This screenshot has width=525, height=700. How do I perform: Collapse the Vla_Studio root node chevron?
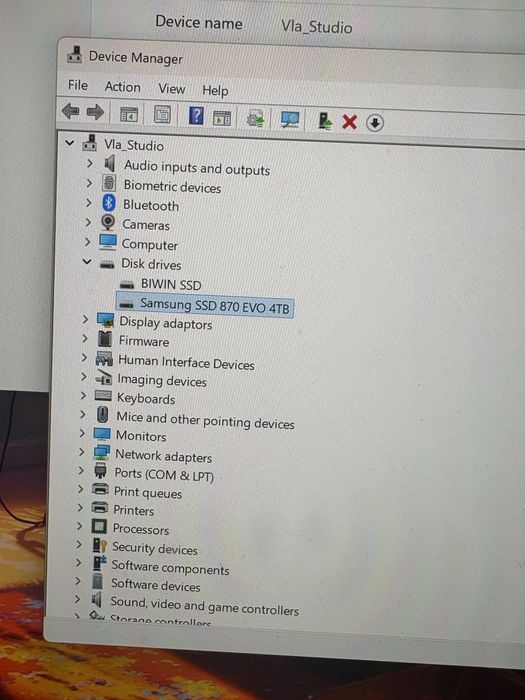(70, 143)
